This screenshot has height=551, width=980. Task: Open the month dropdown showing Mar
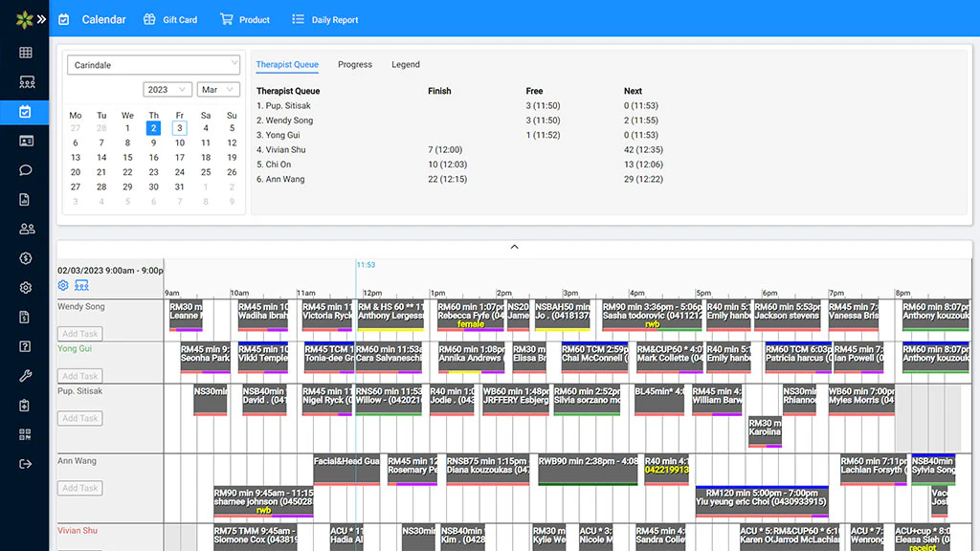point(217,88)
